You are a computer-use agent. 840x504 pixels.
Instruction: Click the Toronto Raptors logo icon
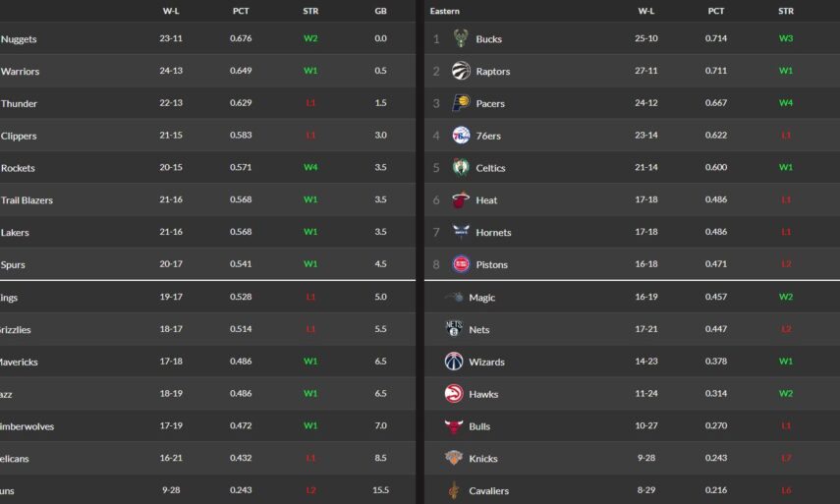pyautogui.click(x=460, y=71)
